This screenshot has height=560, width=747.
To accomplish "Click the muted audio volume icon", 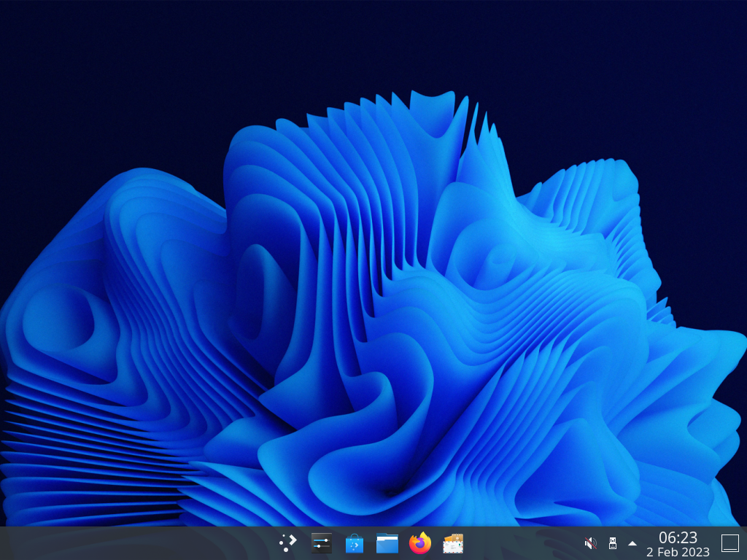I will [x=591, y=542].
